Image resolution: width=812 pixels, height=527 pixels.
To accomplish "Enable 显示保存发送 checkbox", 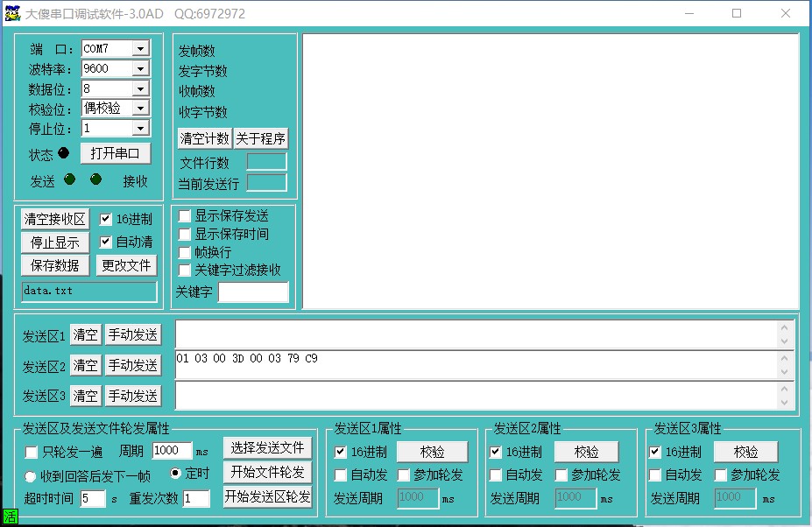I will [184, 215].
